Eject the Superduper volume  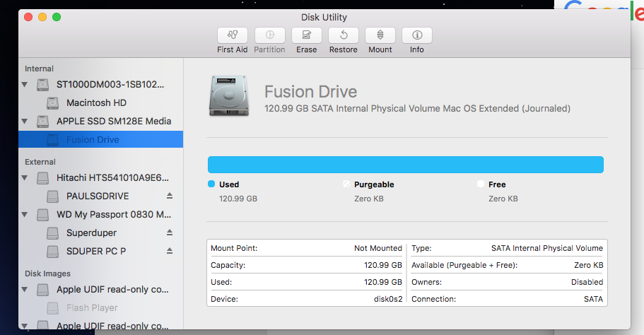click(x=170, y=233)
